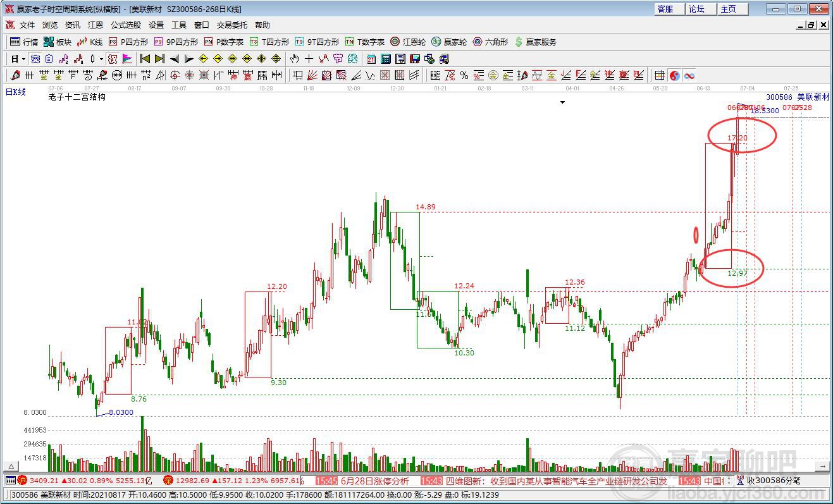This screenshot has height=504, width=833.
Task: Click the 12.97 price label
Action: point(737,273)
